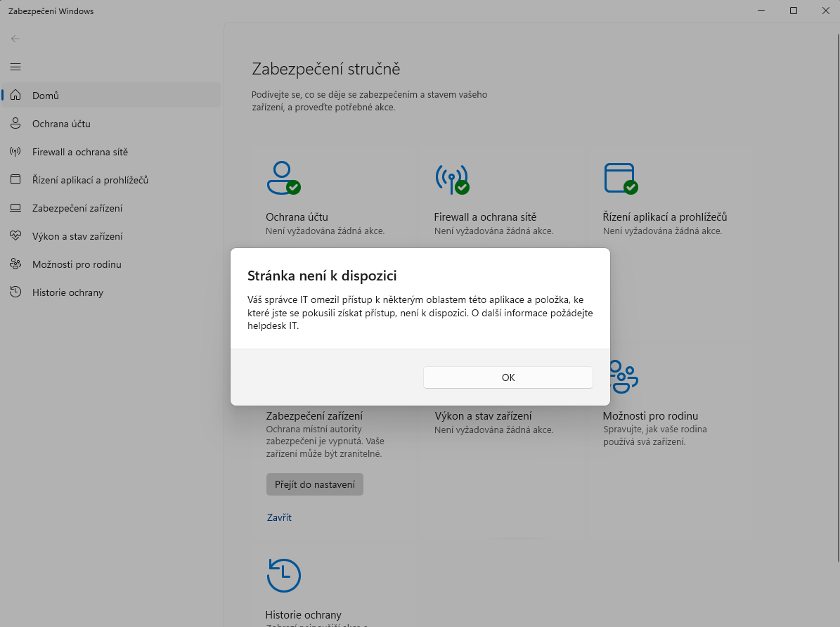The image size is (840, 627).
Task: Open Zabezpečení zařízení in the sidebar
Action: pos(112,208)
